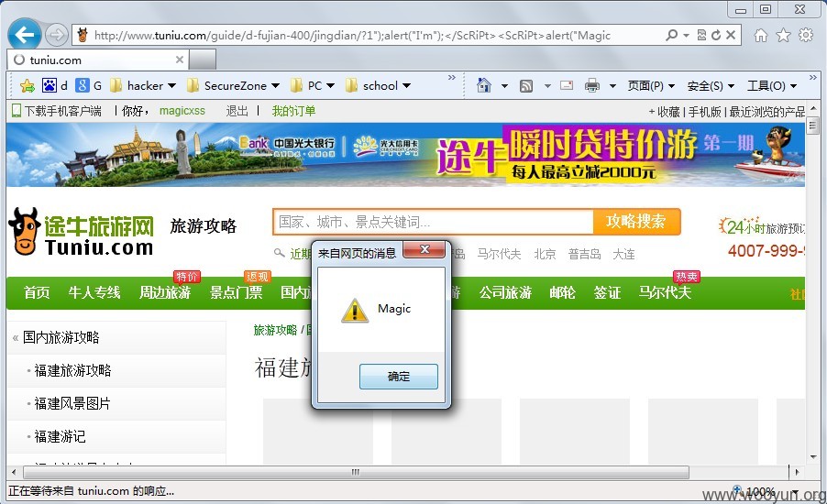Click the orange 攻略搜索 button
Viewport: 827px width, 504px height.
(x=636, y=222)
